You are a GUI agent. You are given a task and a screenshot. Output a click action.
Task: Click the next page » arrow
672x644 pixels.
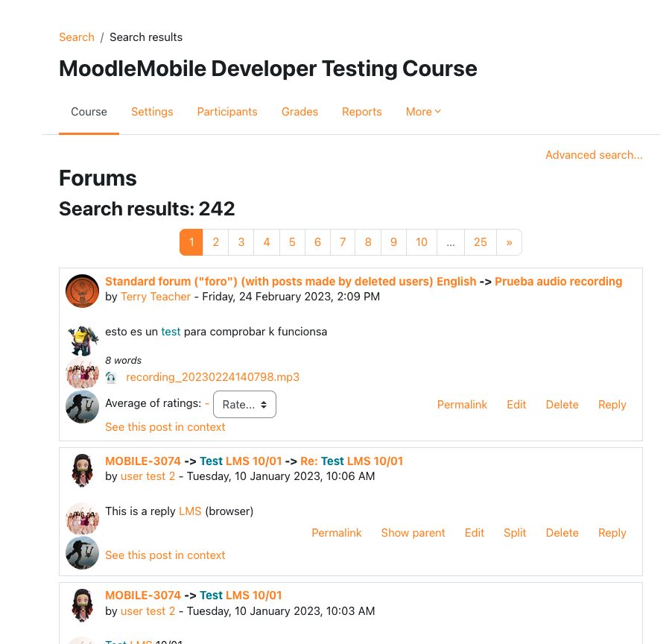(509, 242)
